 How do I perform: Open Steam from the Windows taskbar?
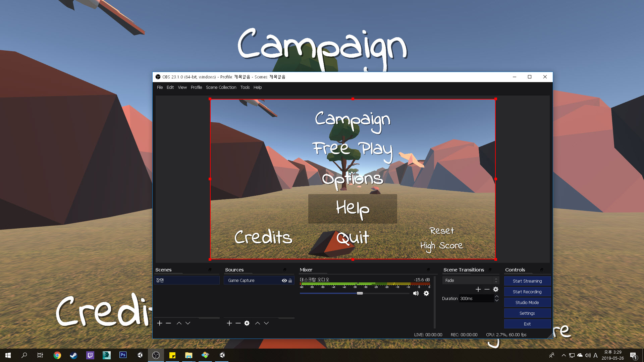click(x=73, y=355)
